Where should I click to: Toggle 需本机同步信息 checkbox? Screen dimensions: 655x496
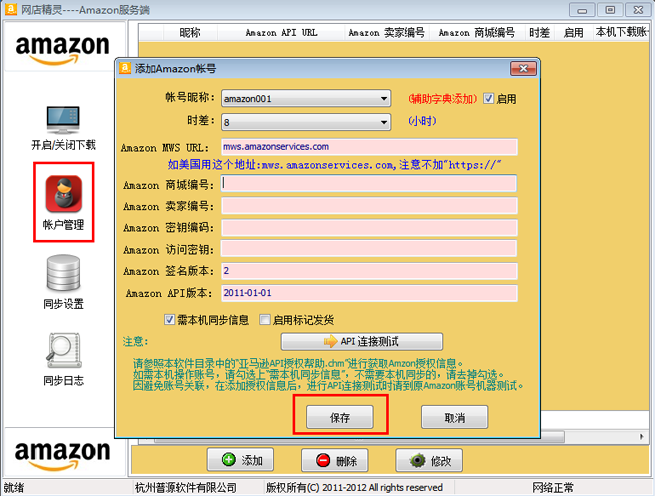169,320
